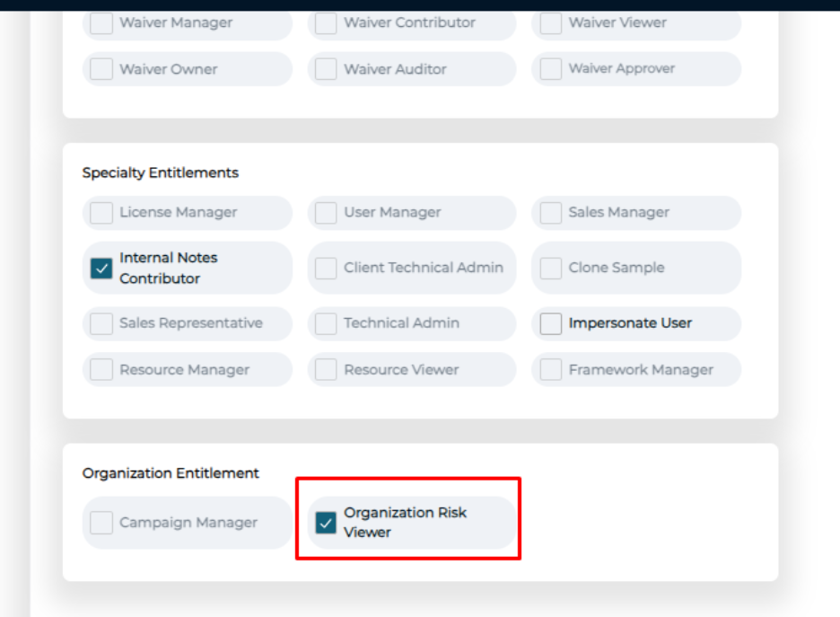Check the Campaign Manager checkbox
Screen dimensions: 840x617
point(101,523)
